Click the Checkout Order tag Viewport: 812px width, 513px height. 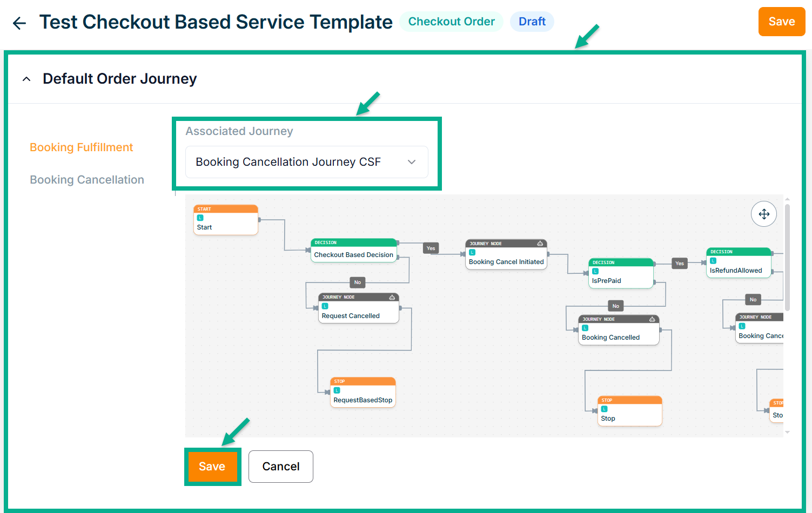(451, 22)
